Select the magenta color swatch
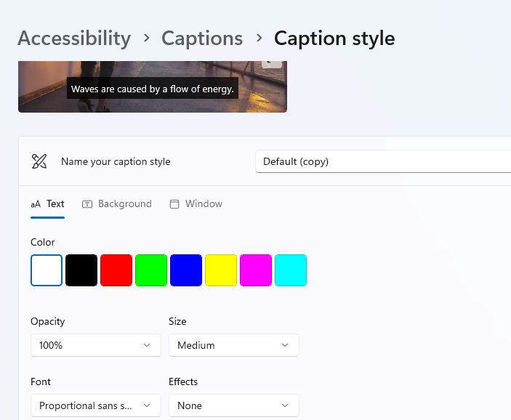This screenshot has width=511, height=420. point(256,270)
